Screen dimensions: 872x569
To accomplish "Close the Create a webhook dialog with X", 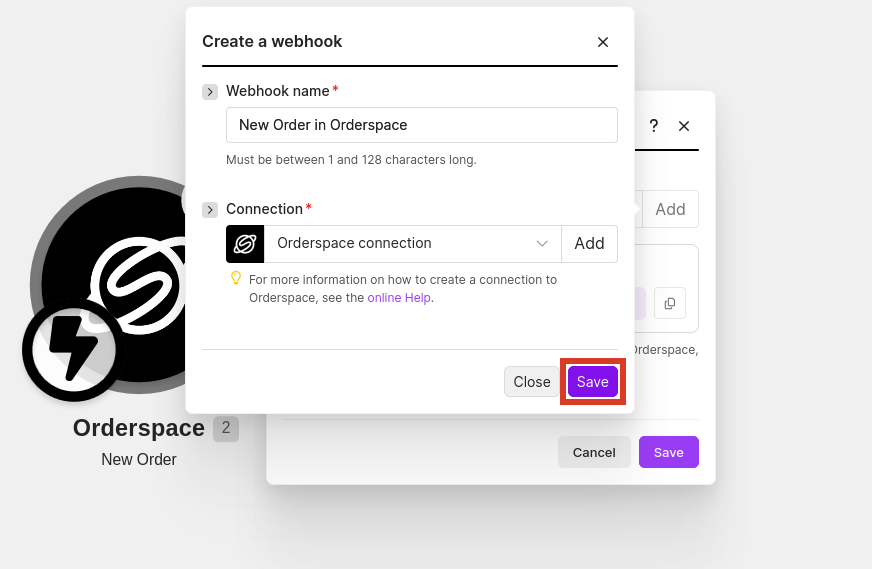I will click(603, 42).
